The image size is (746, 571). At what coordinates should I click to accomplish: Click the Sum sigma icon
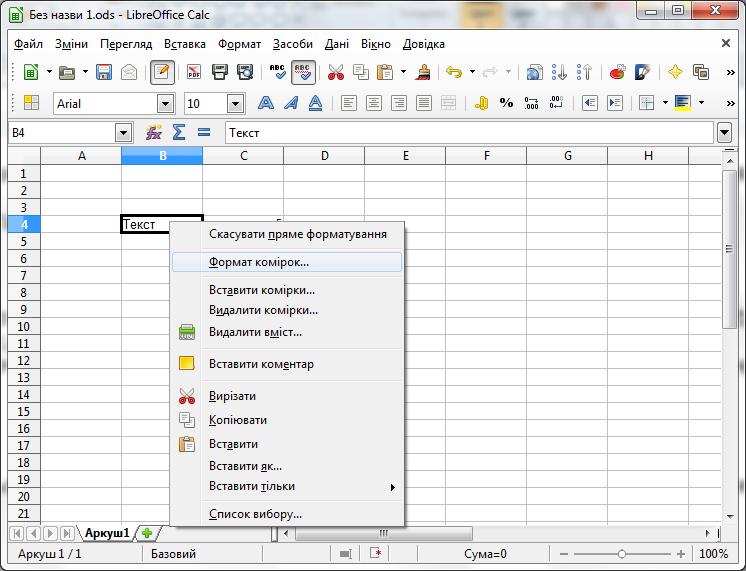click(x=179, y=132)
